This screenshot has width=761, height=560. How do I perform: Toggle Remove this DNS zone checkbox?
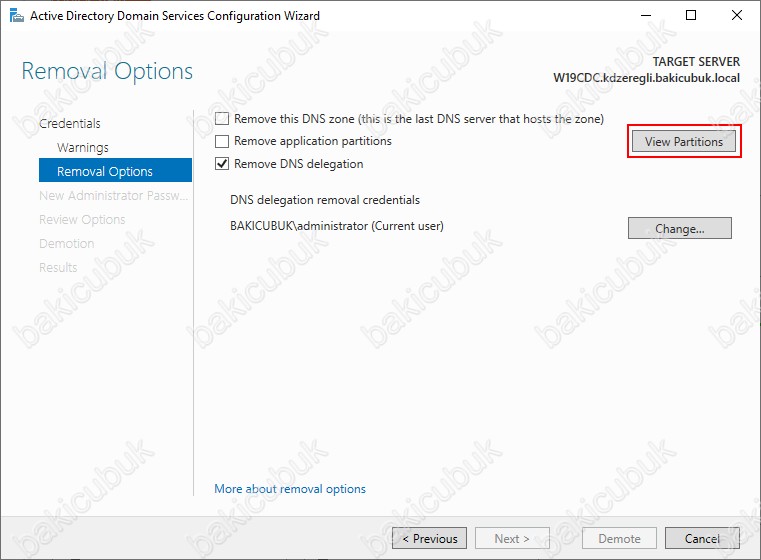tap(222, 119)
